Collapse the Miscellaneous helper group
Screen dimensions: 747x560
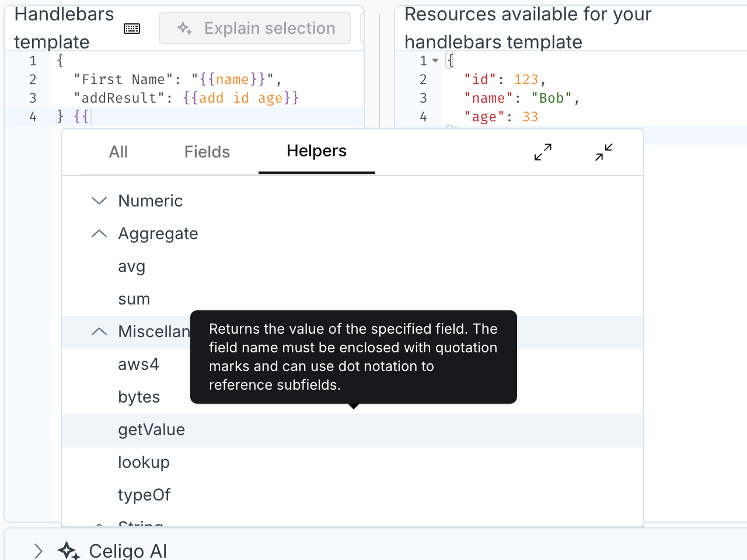click(99, 331)
